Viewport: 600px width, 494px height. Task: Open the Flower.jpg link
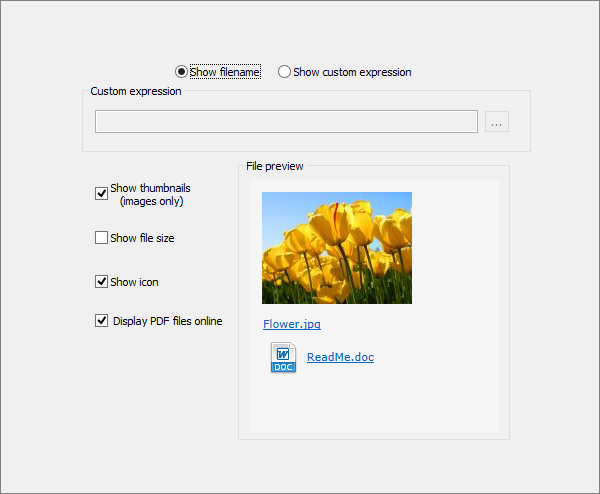pyautogui.click(x=292, y=324)
